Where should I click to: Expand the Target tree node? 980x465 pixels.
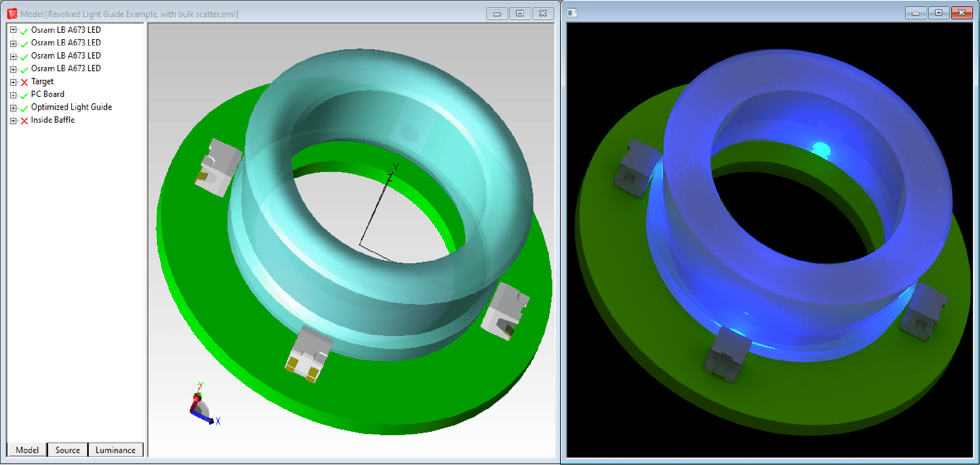(x=13, y=82)
